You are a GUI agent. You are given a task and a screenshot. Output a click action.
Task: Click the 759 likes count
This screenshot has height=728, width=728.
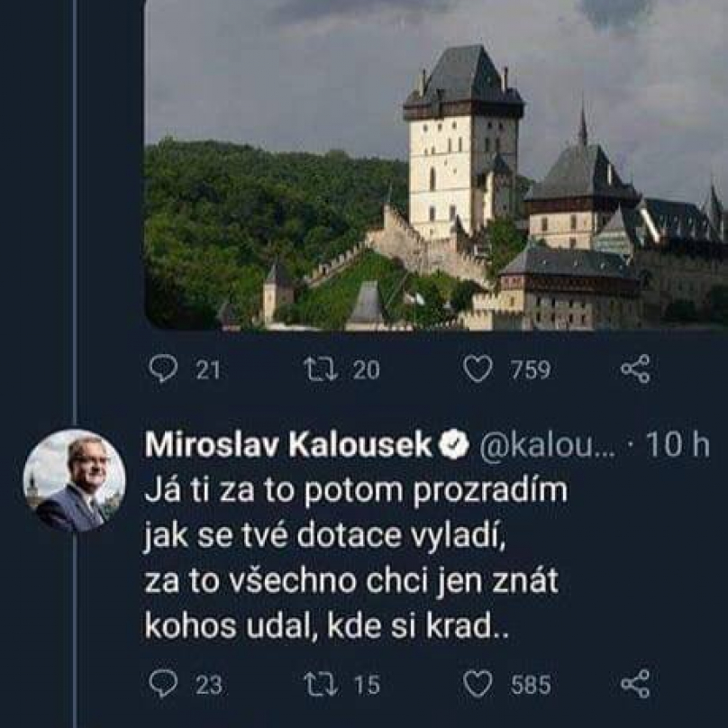(x=531, y=370)
